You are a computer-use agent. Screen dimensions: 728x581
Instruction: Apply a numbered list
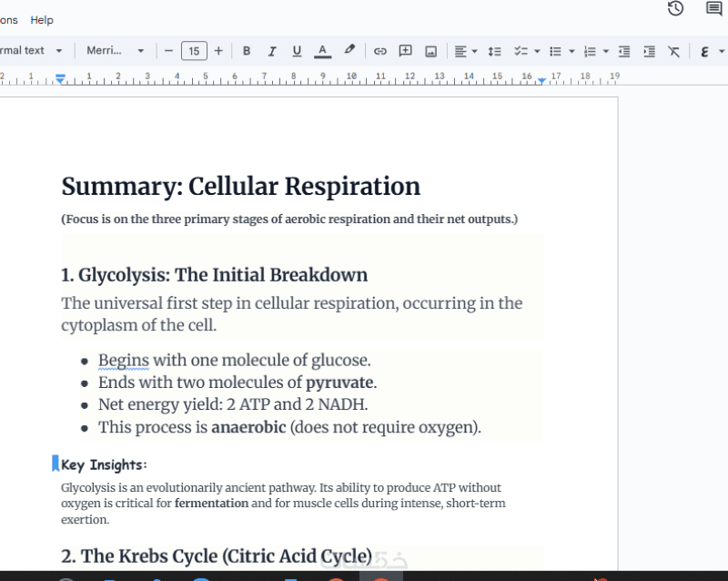(590, 51)
